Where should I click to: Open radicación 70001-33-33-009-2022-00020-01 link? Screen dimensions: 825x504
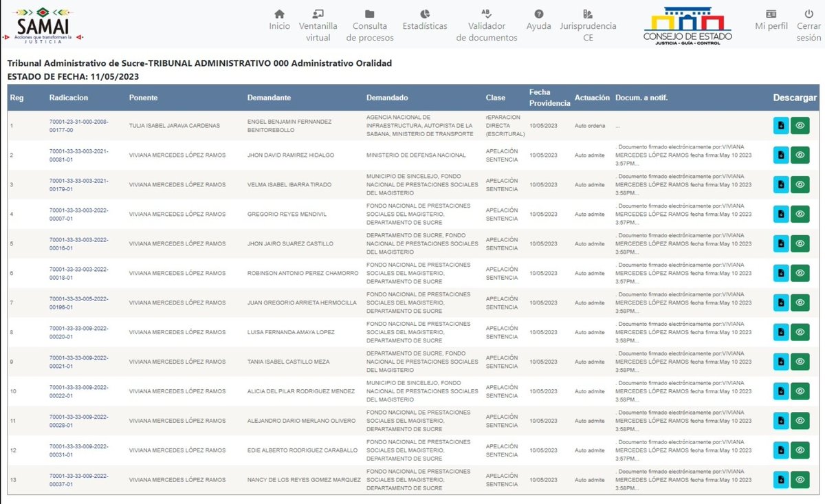pos(79,332)
